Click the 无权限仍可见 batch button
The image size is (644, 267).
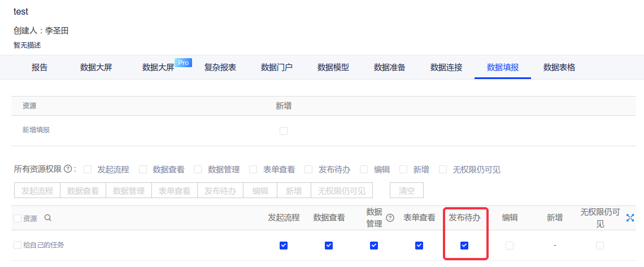[341, 191]
